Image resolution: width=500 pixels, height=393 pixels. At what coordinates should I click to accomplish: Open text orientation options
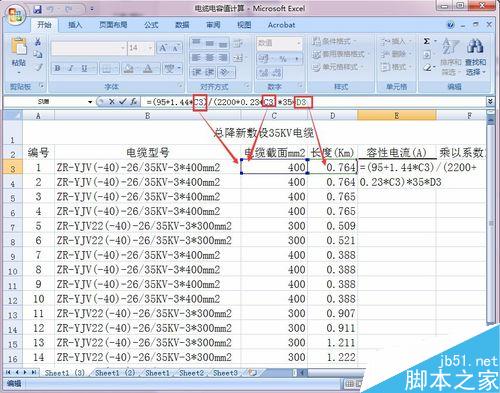coord(225,72)
